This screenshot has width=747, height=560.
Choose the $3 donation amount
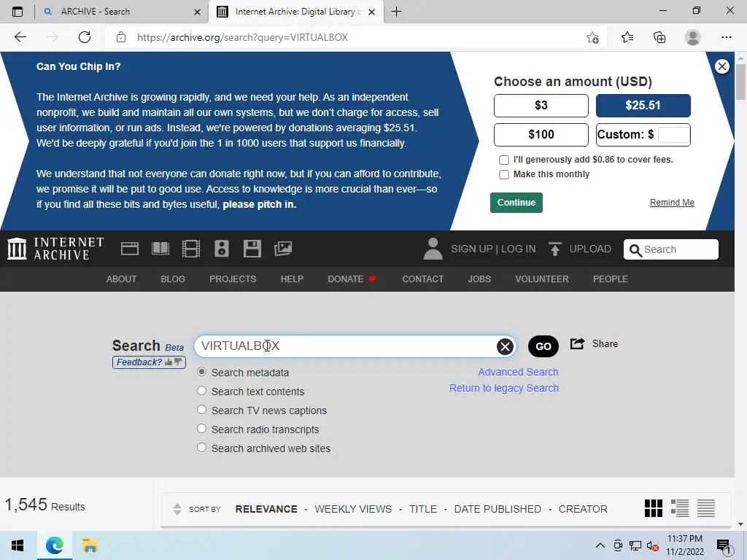[x=541, y=106]
